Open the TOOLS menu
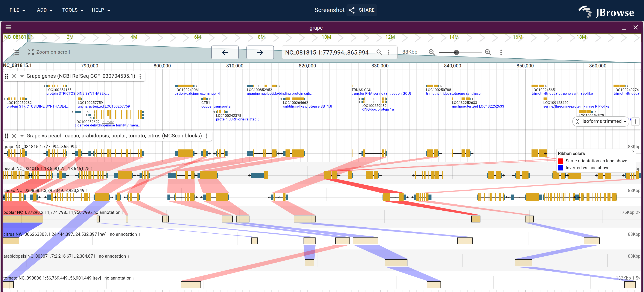Viewport: 644px width, 292px height. coord(73,10)
